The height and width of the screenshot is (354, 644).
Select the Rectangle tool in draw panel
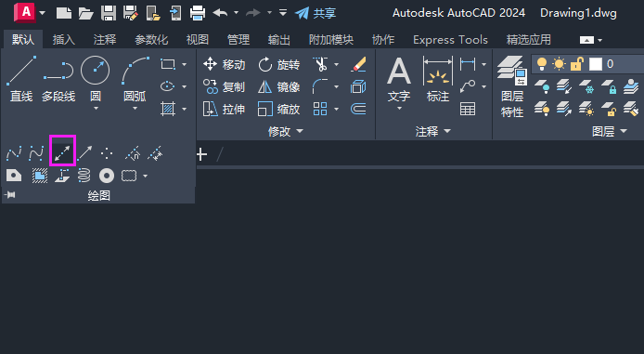168,64
